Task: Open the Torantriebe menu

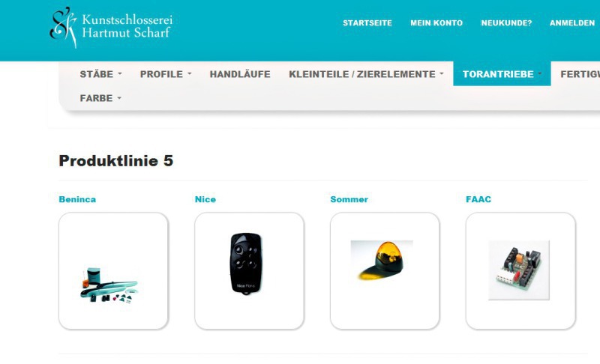Action: coord(502,74)
